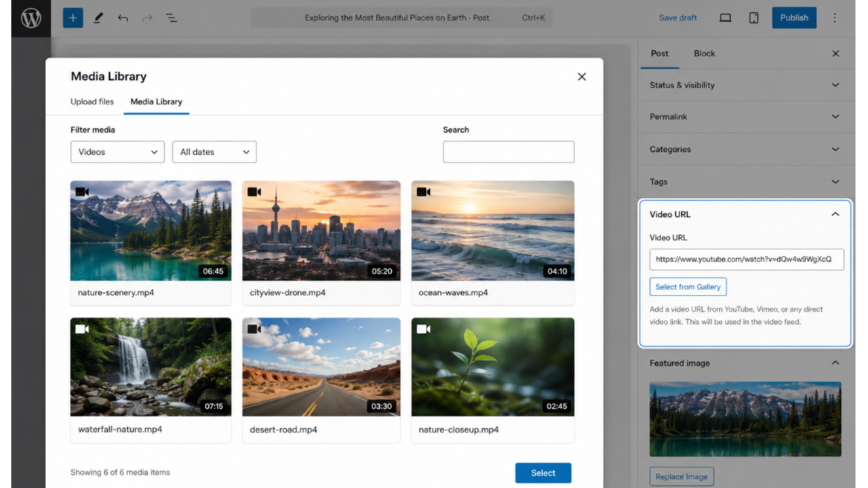
Task: Open the Videos media type filter
Action: 117,152
